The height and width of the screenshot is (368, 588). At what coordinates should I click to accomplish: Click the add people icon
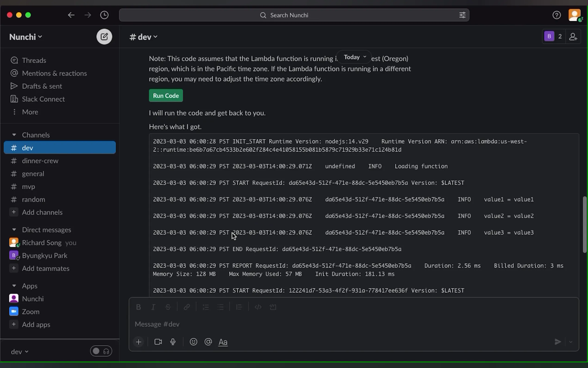click(573, 37)
